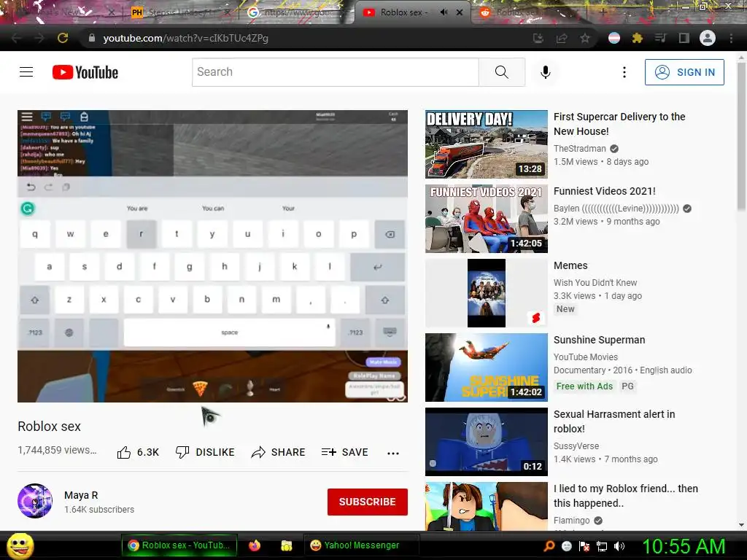Click the "Sunshine Superman" title
Screen dimensions: 747x560
click(x=600, y=340)
